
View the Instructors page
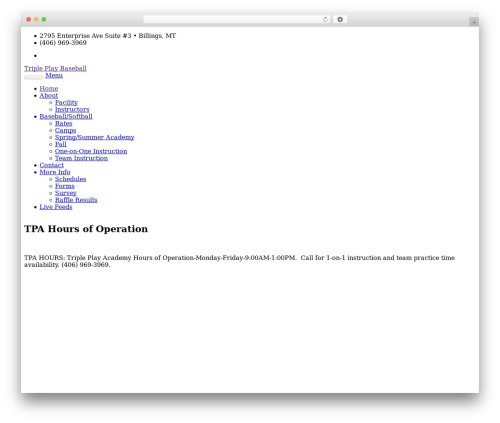(x=72, y=109)
